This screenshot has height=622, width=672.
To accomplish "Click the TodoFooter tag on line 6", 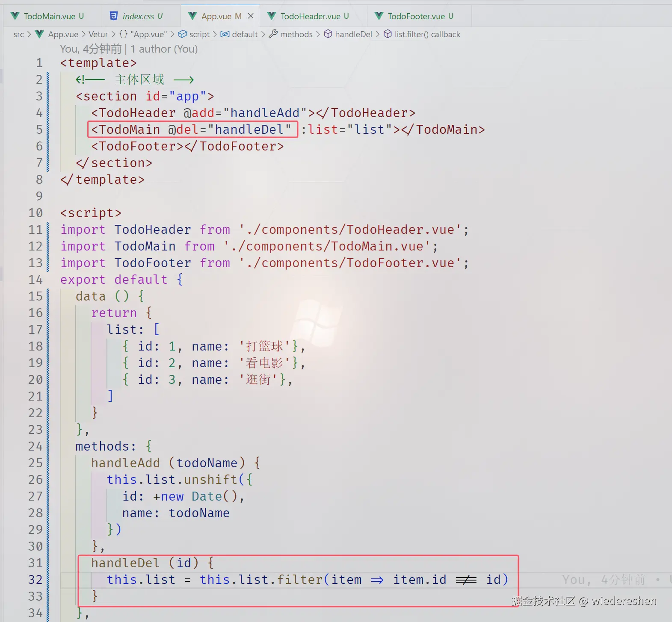I will pos(187,146).
